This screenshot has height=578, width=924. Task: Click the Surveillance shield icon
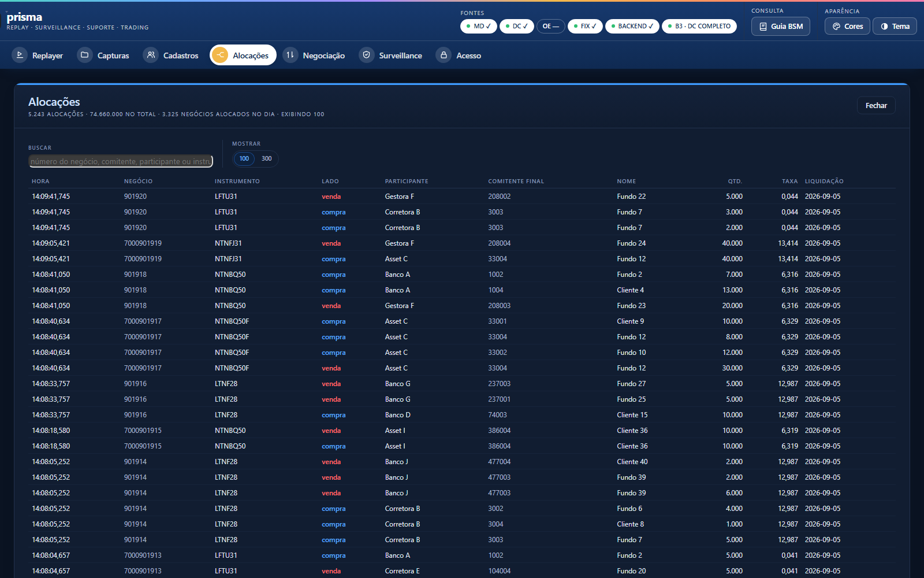[x=367, y=55]
